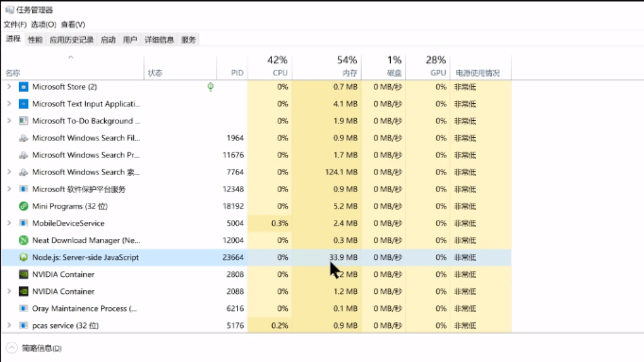Select the 进程 tab
This screenshot has width=644, height=362.
tap(13, 39)
